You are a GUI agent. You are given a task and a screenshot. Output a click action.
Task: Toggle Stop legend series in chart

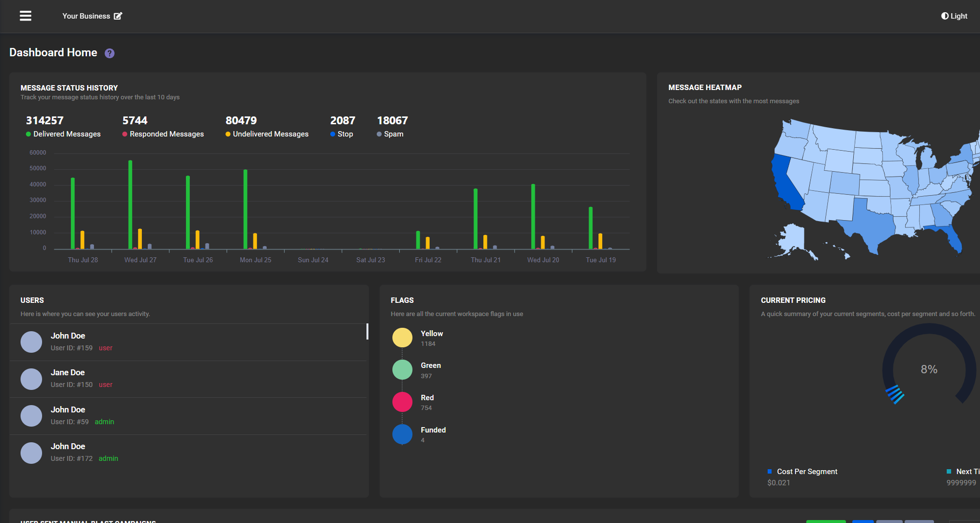point(342,134)
